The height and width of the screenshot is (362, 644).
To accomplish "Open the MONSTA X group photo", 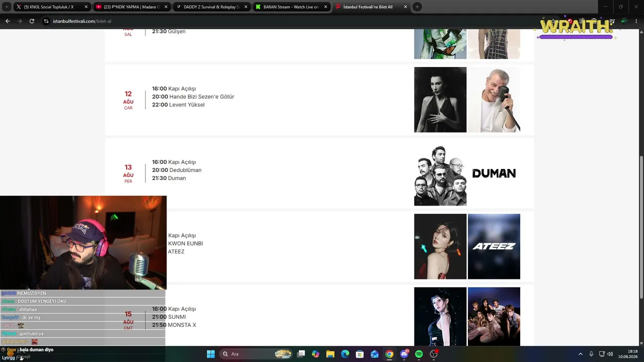I will tap(494, 316).
